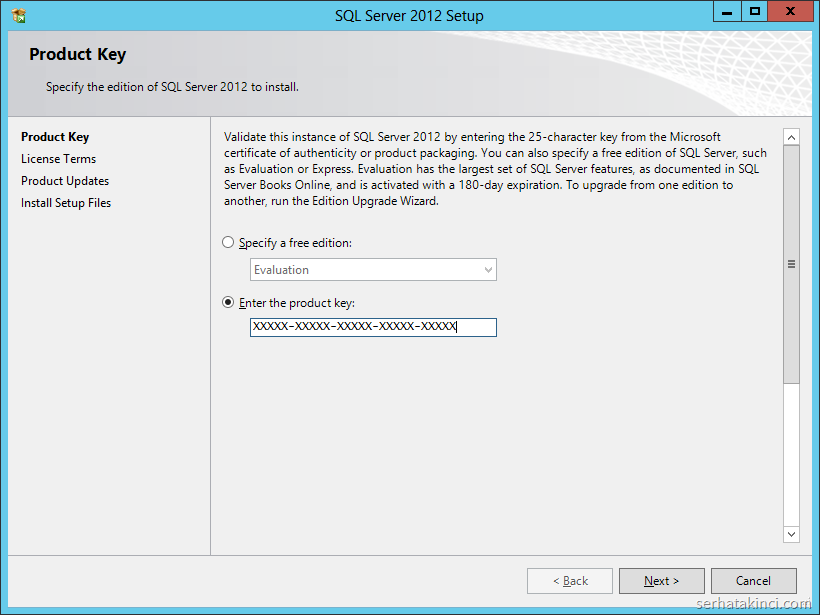Image resolution: width=820 pixels, height=615 pixels.
Task: Select the Product Key step in sidebar
Action: point(55,137)
